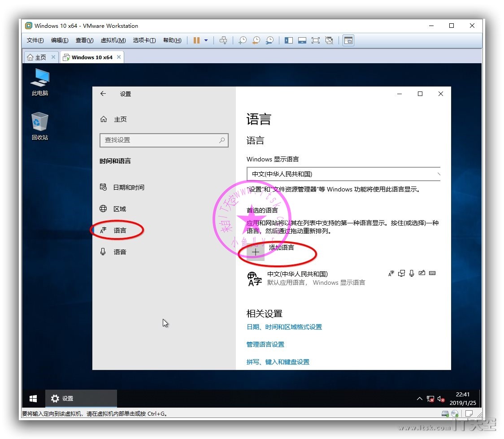Click the display language feature icon for 中文
504x439 pixels.
[x=391, y=274]
